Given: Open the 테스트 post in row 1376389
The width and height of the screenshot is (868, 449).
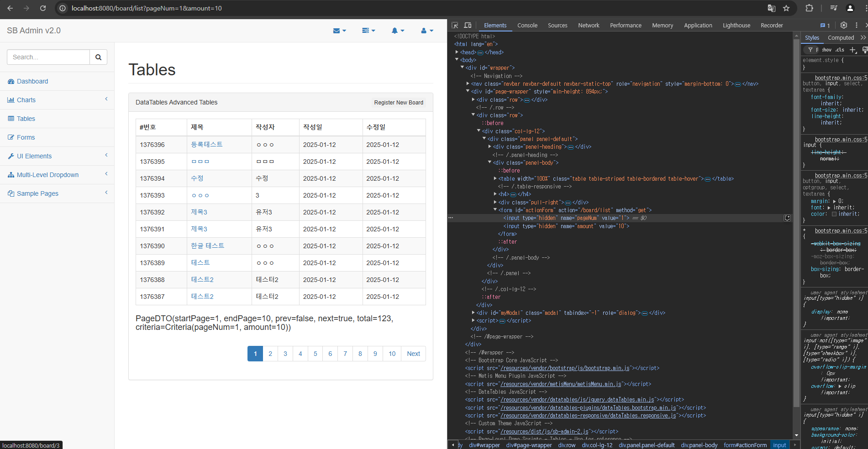Looking at the screenshot, I should pyautogui.click(x=200, y=262).
